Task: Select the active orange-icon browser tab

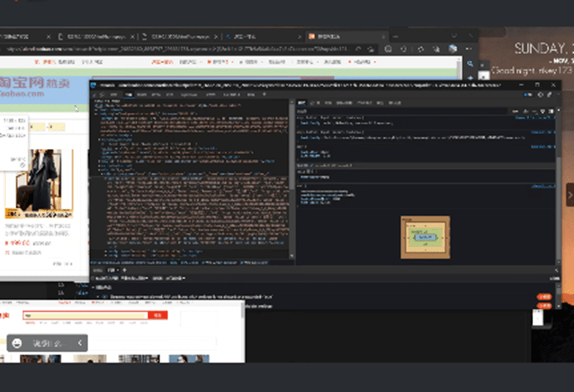Action: click(346, 37)
